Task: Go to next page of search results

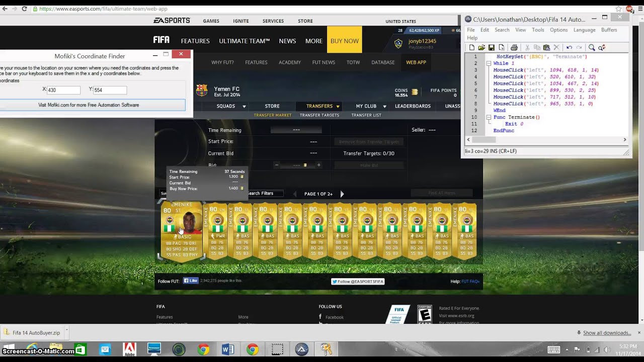Action: point(342,194)
